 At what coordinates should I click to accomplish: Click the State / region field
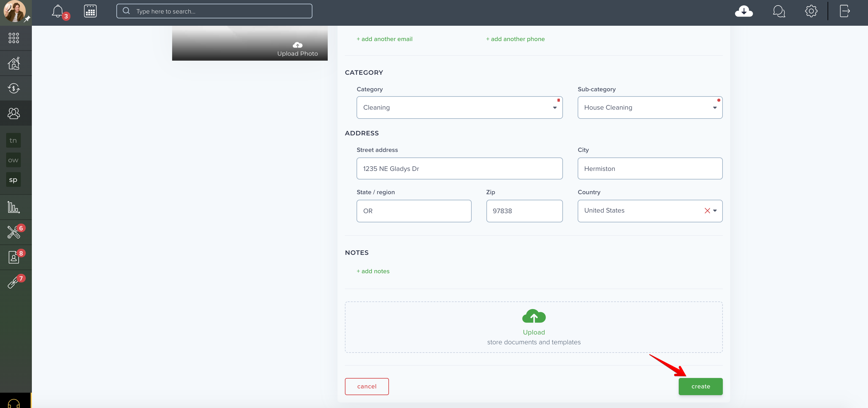(414, 211)
